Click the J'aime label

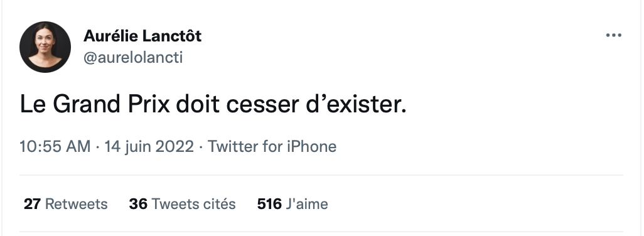[307, 204]
